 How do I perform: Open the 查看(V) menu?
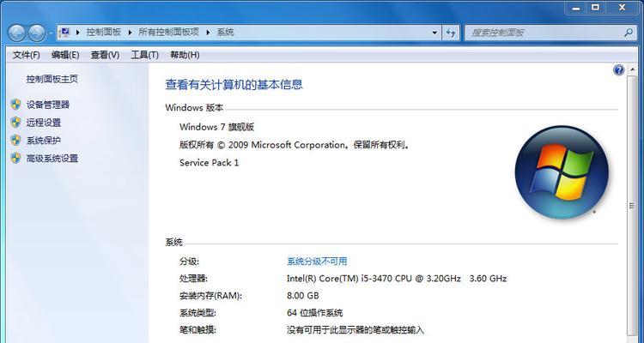click(105, 55)
